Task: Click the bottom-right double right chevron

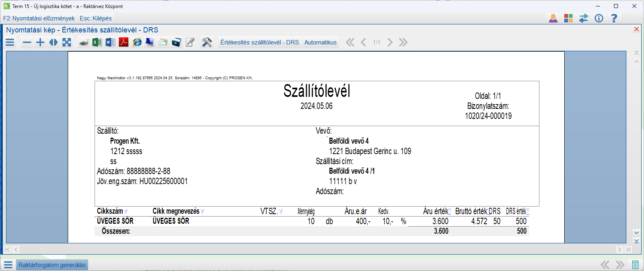Action: point(620,265)
